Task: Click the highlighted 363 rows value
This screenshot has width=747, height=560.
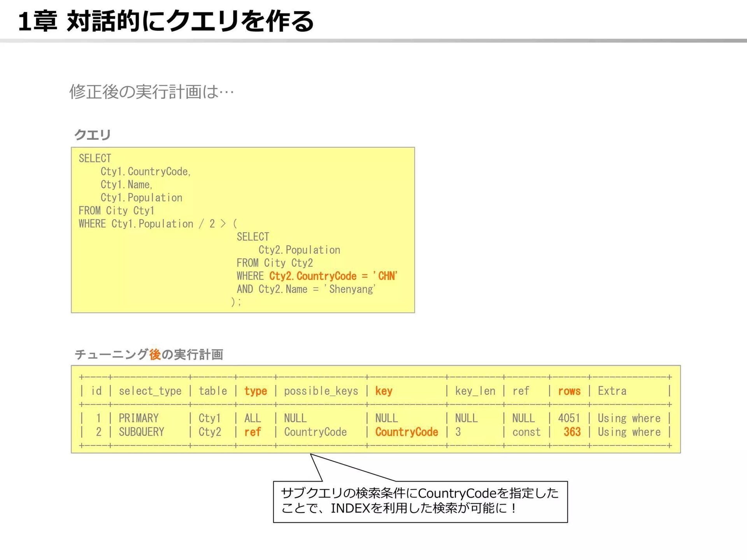Action: [x=572, y=432]
